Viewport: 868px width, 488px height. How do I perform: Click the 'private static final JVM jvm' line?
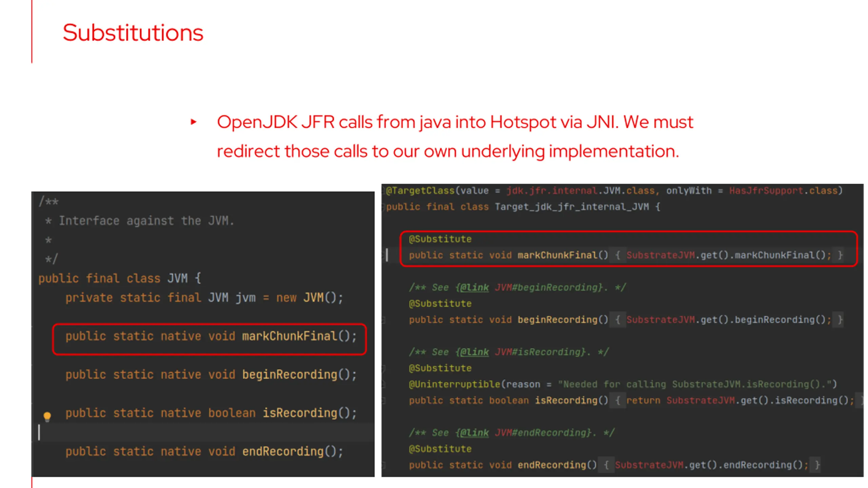(204, 298)
